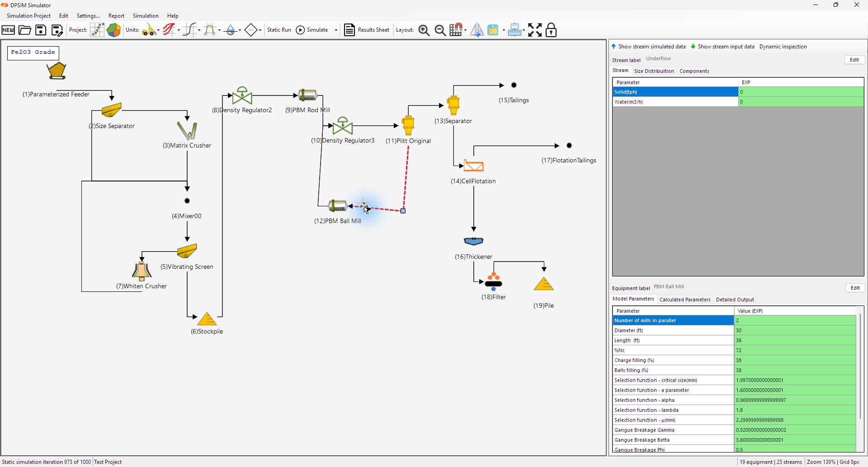Open the Help menu

pos(173,16)
